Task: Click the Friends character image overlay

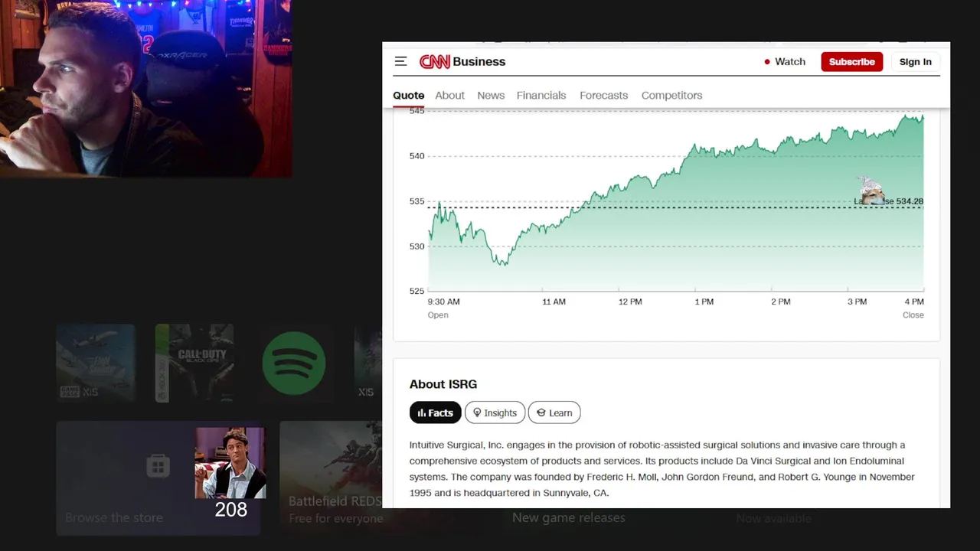Action: [230, 463]
